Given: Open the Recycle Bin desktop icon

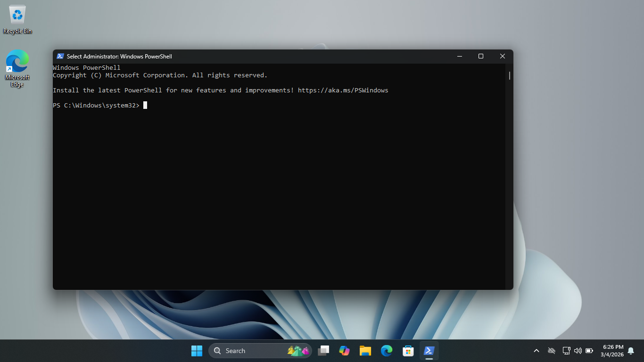Looking at the screenshot, I should tap(17, 20).
